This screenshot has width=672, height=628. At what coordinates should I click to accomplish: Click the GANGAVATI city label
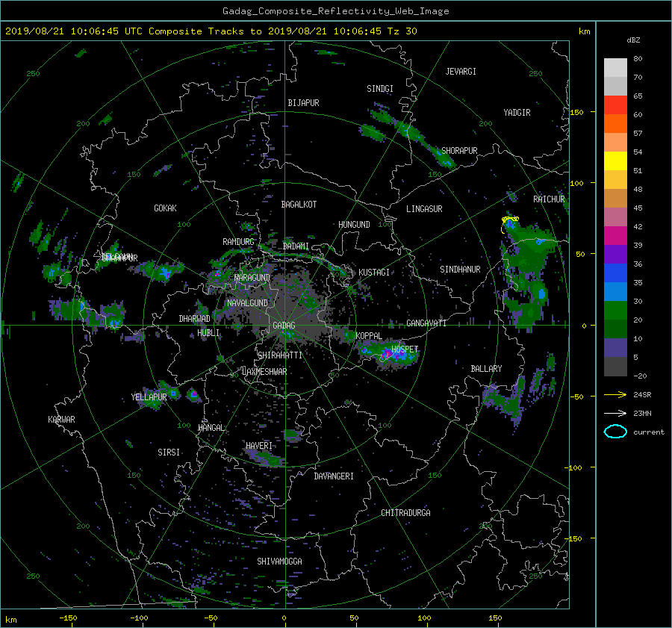click(426, 323)
